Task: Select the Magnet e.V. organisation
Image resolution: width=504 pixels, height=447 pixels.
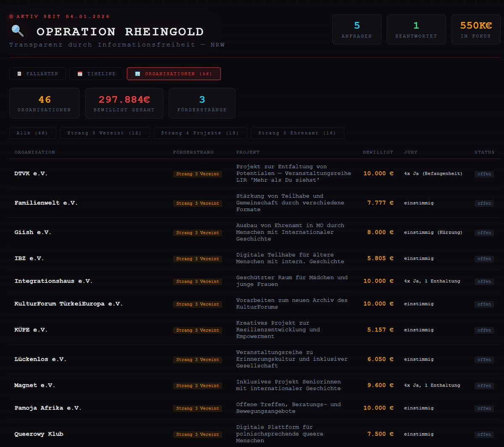Action: pos(35,385)
